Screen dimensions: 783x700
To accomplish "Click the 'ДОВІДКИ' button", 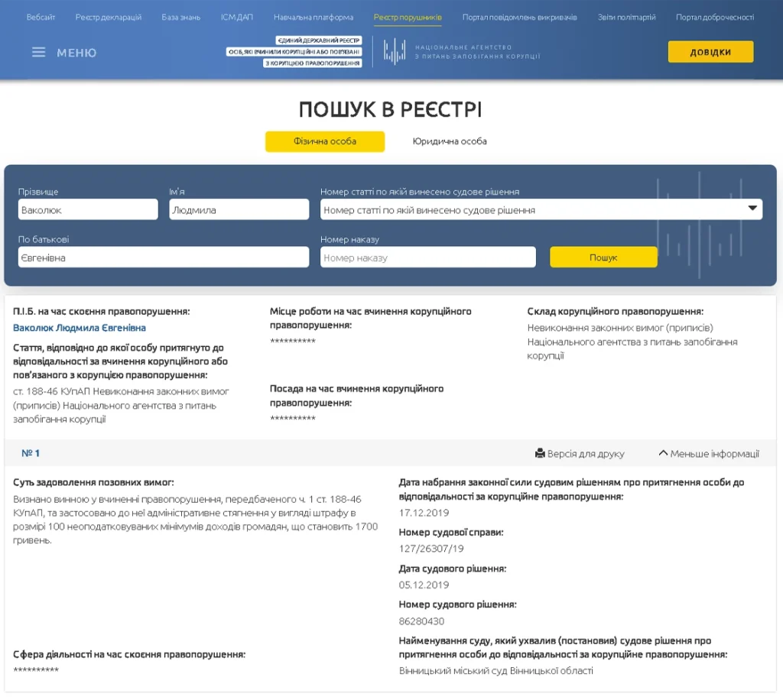I will 710,52.
